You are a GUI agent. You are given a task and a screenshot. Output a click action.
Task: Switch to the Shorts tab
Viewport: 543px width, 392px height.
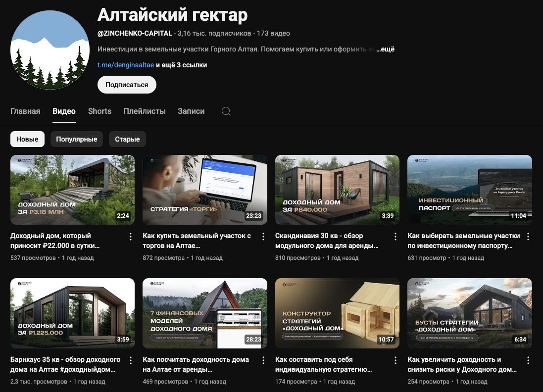coord(99,111)
